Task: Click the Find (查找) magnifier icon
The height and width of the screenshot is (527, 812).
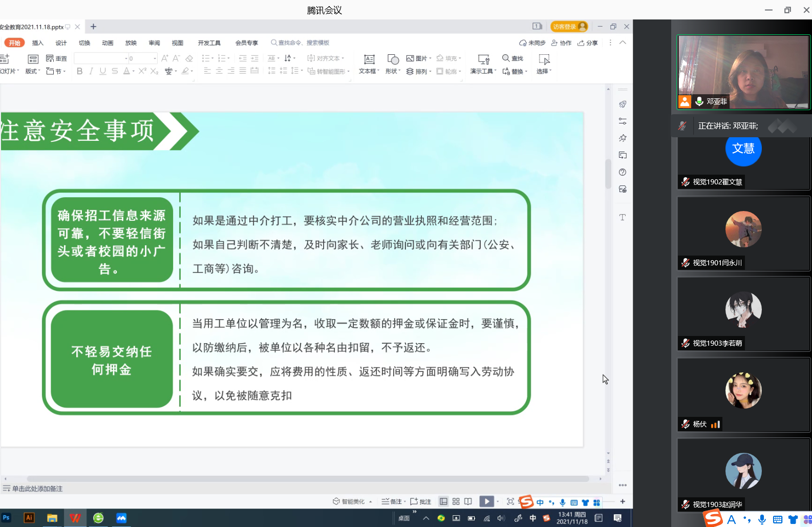Action: click(x=506, y=58)
